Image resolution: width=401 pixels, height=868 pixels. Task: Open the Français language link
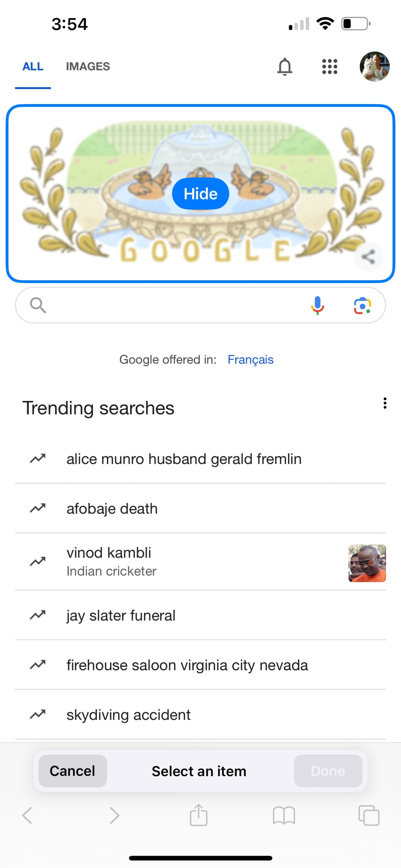click(251, 360)
